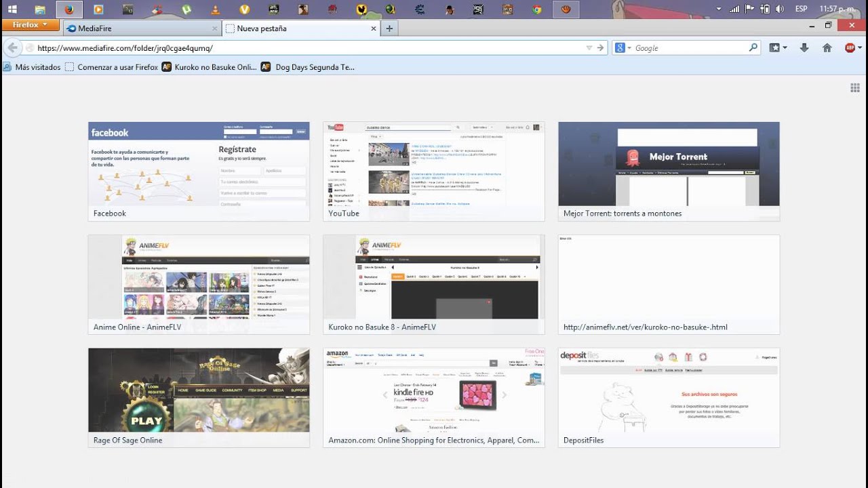Go to the Home page icon
The image size is (868, 488).
827,48
